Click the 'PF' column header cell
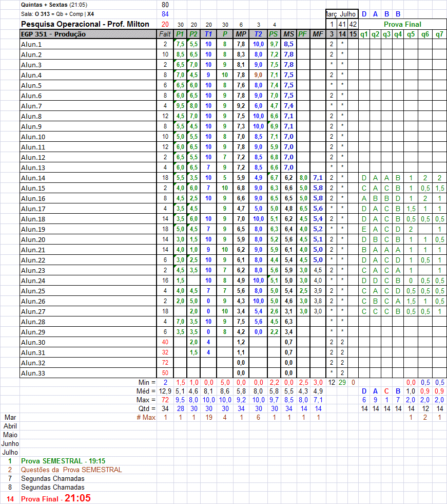The width and height of the screenshot is (447, 504). pos(303,34)
